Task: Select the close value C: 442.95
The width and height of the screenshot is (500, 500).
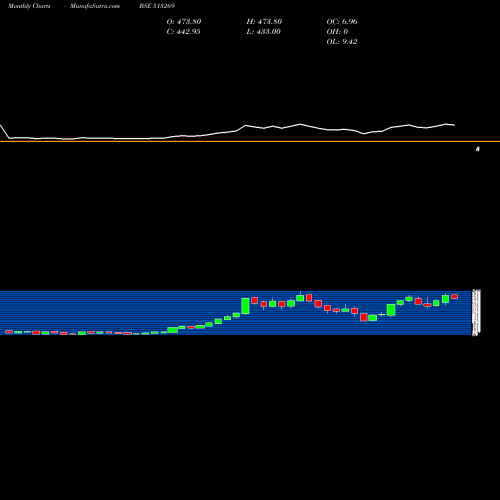Action: point(183,32)
